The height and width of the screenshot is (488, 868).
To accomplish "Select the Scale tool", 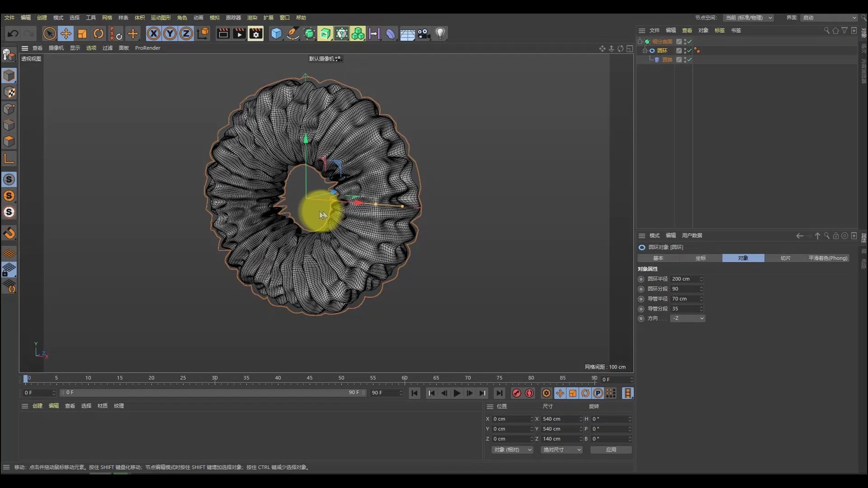I will click(82, 33).
